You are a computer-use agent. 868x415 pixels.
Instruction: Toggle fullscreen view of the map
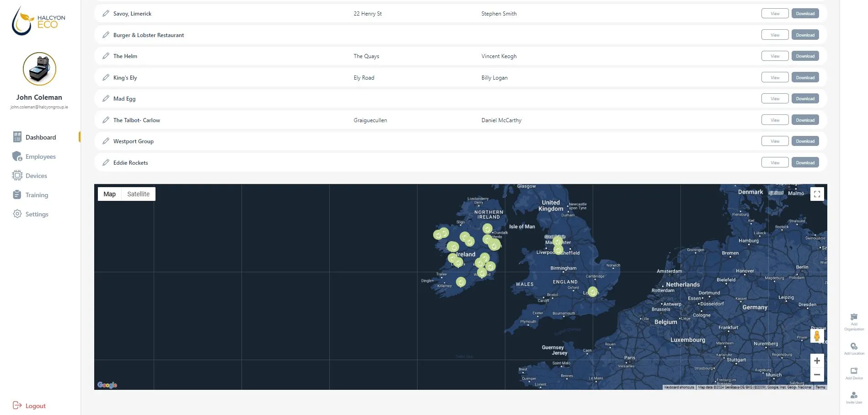817,194
